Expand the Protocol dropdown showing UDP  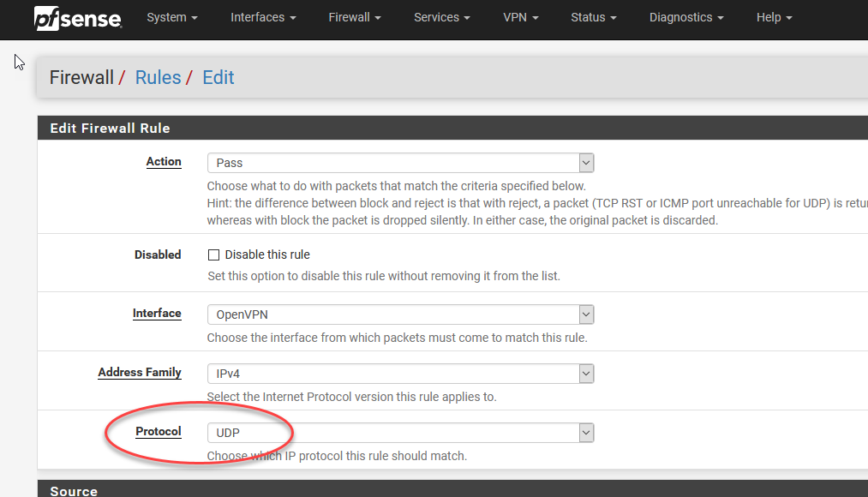(x=400, y=433)
